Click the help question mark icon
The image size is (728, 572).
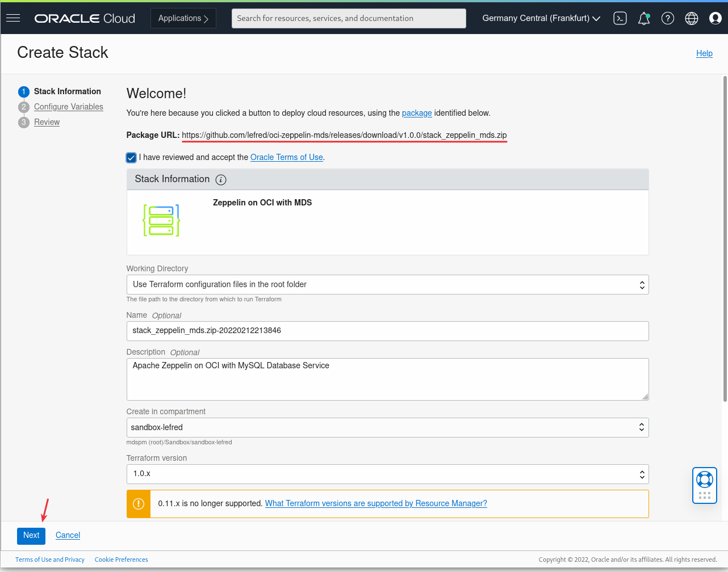tap(668, 18)
